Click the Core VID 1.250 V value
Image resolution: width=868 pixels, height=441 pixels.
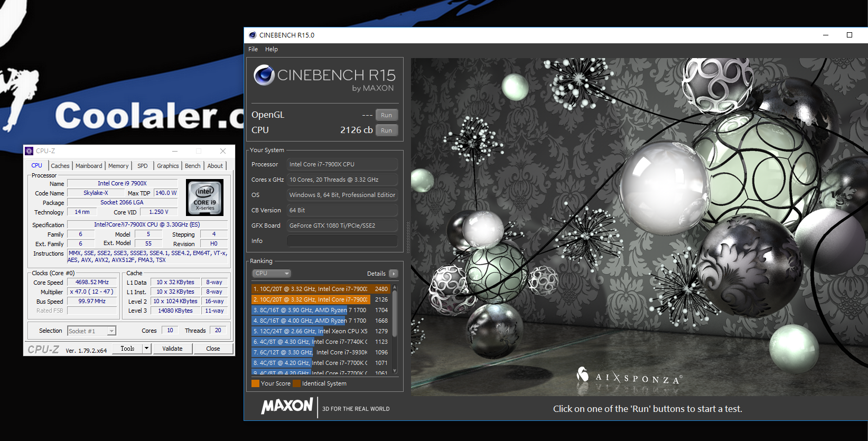click(x=158, y=212)
